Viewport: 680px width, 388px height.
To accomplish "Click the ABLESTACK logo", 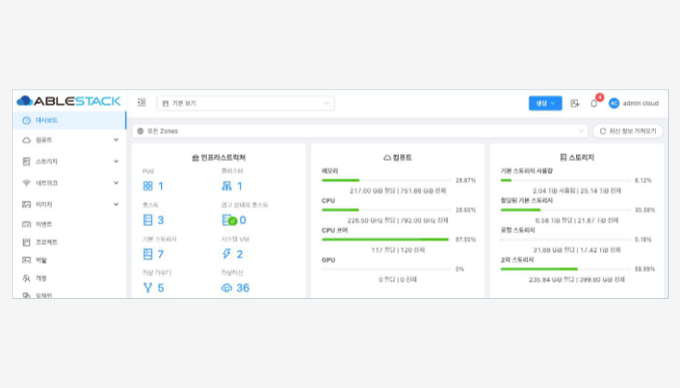I will point(69,101).
